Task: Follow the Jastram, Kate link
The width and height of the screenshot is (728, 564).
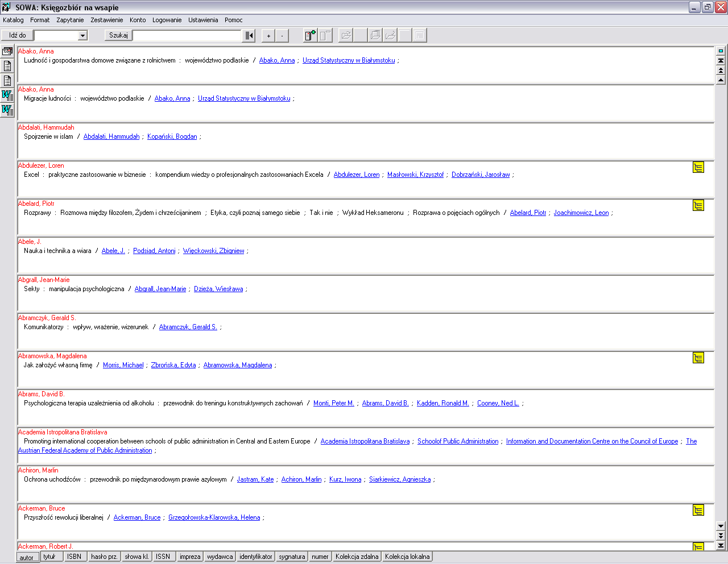Action: pyautogui.click(x=255, y=479)
